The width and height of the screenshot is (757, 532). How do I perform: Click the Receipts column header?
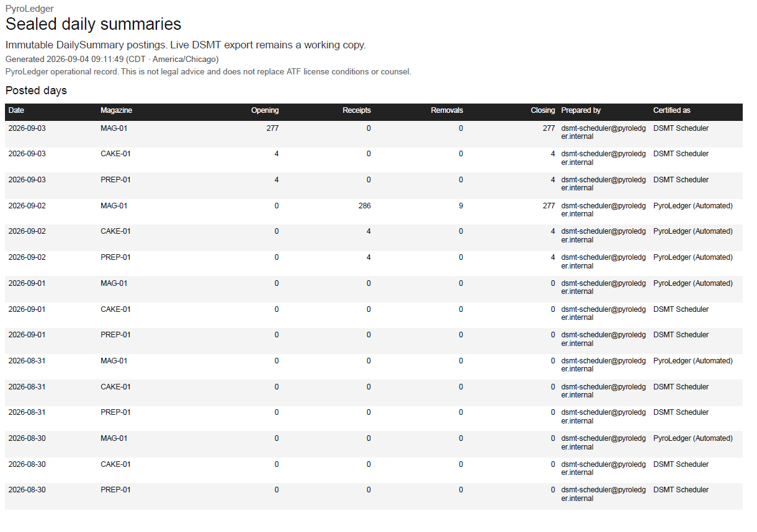pyautogui.click(x=357, y=110)
